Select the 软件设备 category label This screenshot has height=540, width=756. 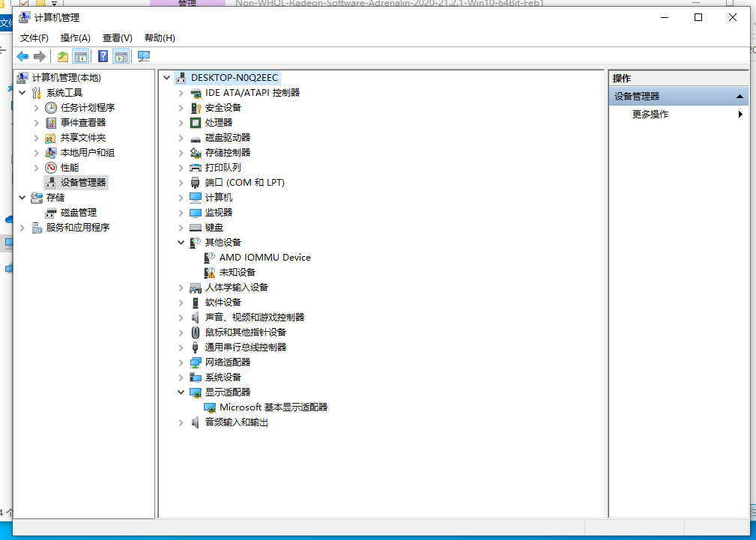pos(223,303)
